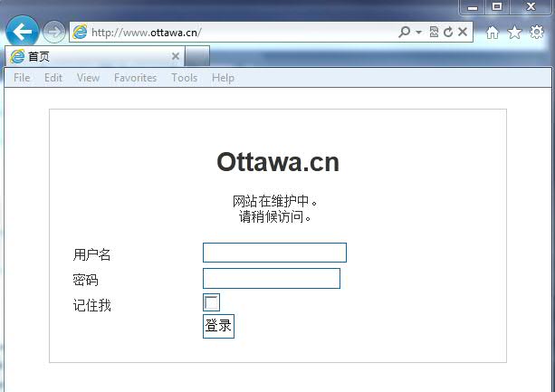This screenshot has width=555, height=392.
Task: Open Favorites star icon
Action: (x=514, y=33)
